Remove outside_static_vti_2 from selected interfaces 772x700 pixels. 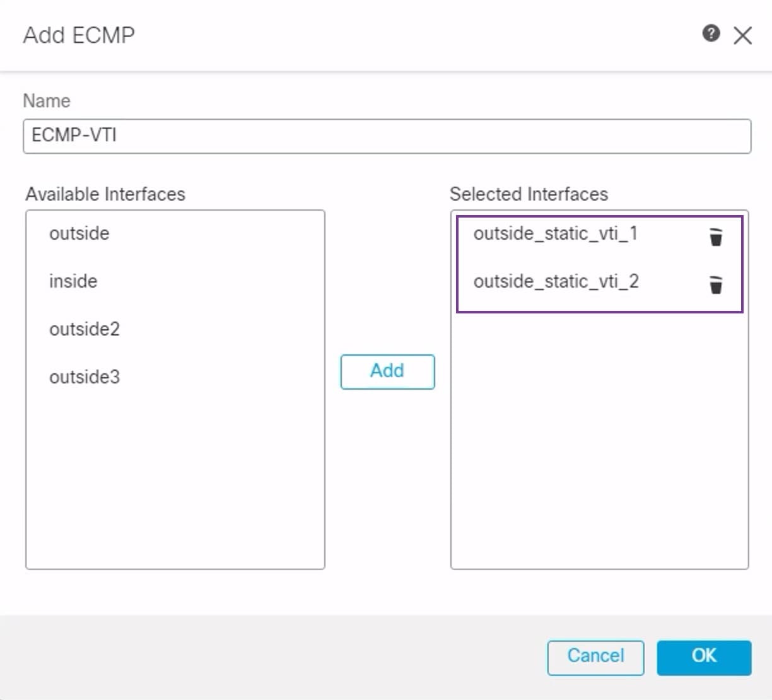tap(716, 285)
